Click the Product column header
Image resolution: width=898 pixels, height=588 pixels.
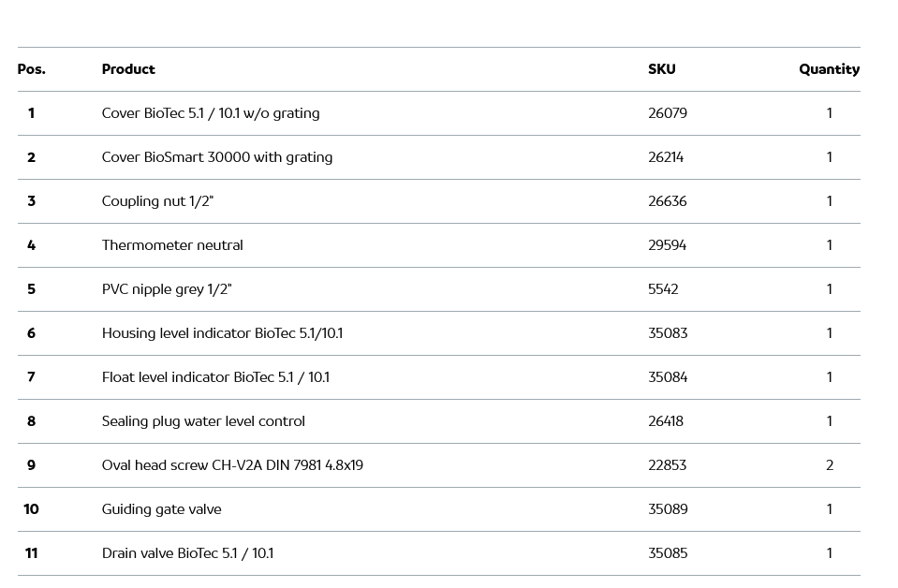[128, 69]
